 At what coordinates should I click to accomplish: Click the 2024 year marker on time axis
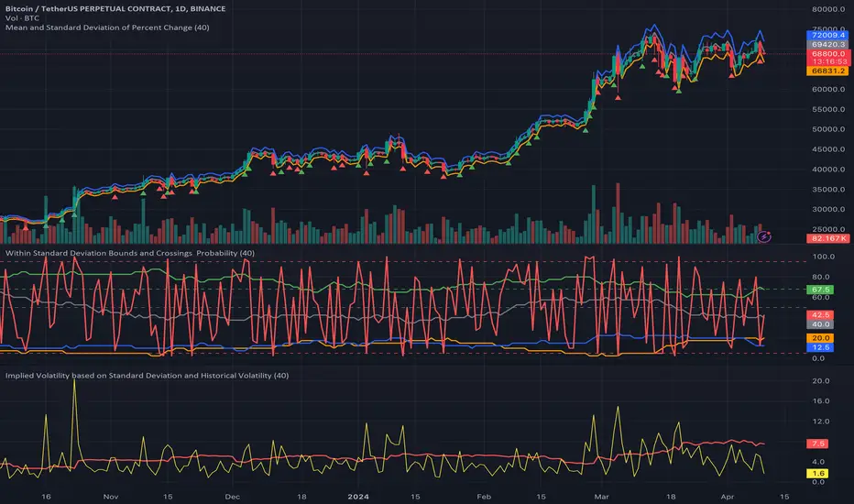point(358,497)
